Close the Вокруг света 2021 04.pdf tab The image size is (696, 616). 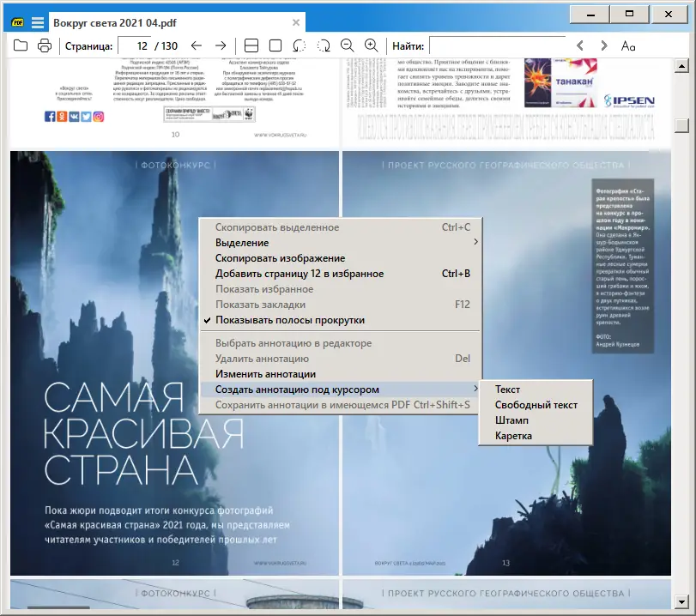[x=296, y=22]
